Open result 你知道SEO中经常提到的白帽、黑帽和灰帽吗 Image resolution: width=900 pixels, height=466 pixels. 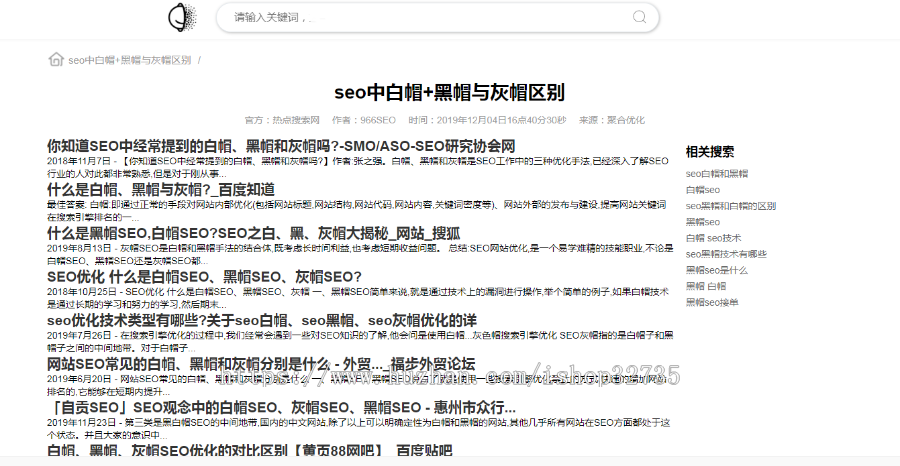coord(281,146)
